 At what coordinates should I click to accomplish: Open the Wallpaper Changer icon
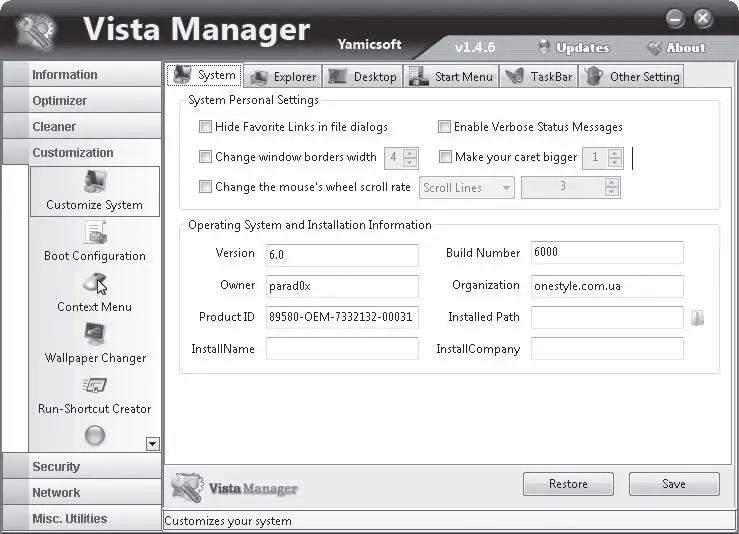pyautogui.click(x=95, y=334)
